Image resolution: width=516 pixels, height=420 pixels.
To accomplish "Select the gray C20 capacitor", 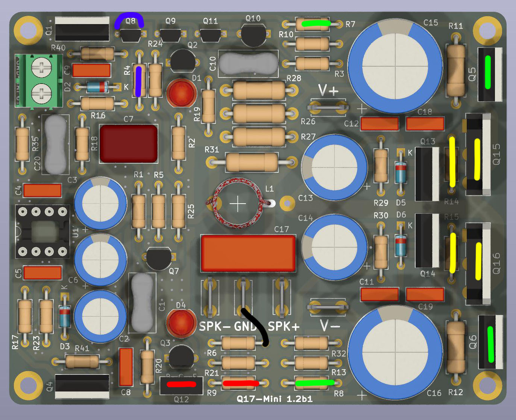I will [x=56, y=145].
